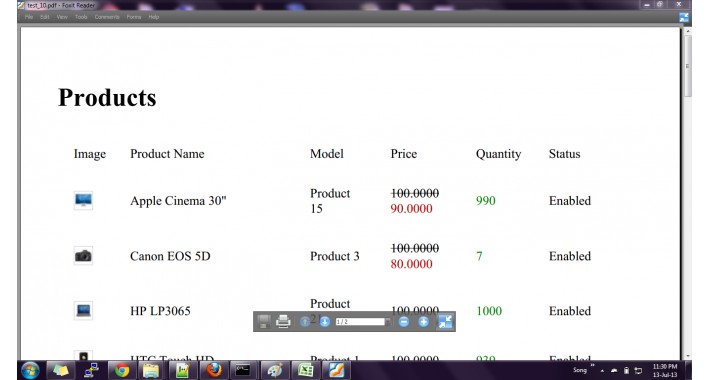Open network connections icon in taskbar
Image resolution: width=710 pixels, height=380 pixels.
point(91,370)
